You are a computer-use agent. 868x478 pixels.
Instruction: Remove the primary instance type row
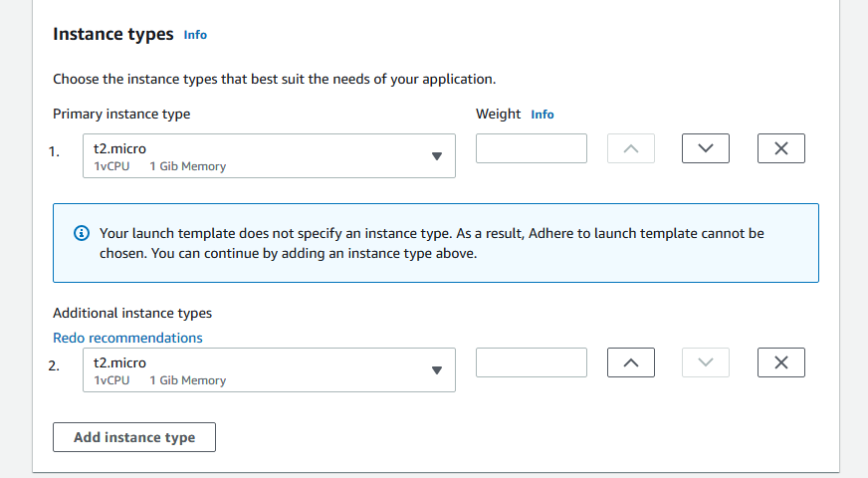781,148
